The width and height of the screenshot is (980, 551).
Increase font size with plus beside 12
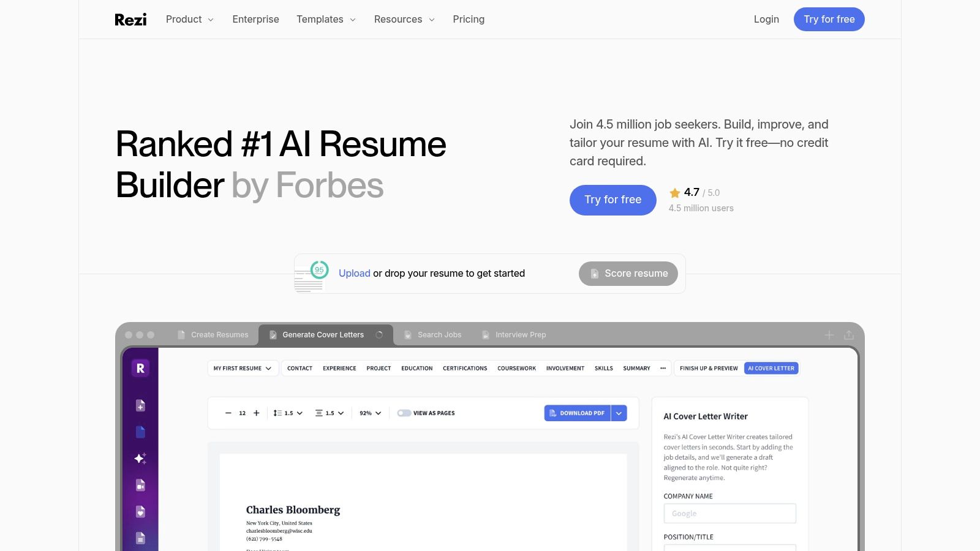257,413
